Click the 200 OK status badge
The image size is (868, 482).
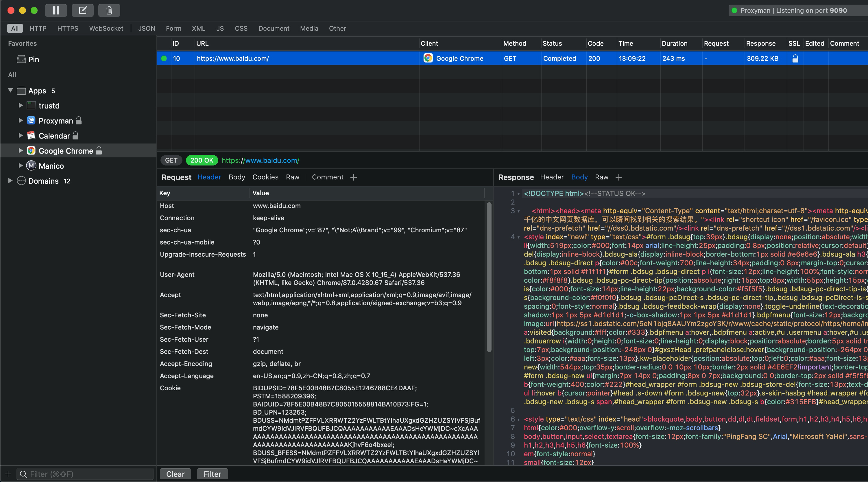202,161
